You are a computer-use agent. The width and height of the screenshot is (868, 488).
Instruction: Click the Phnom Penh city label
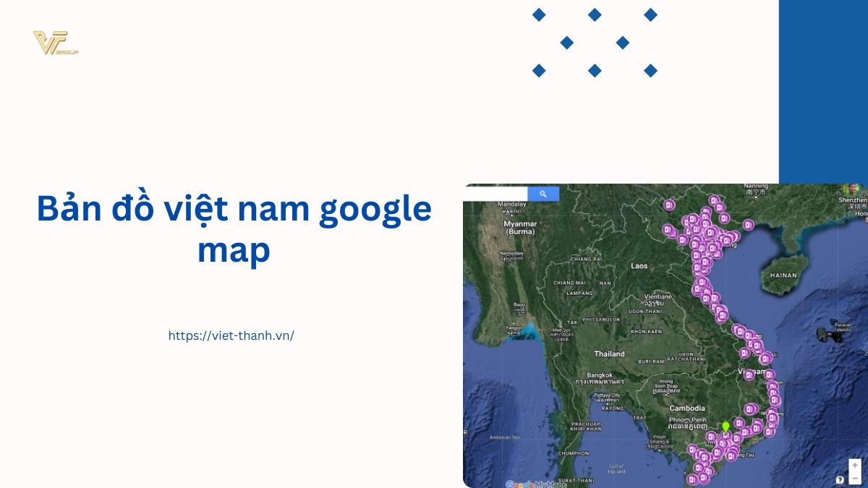pos(687,419)
